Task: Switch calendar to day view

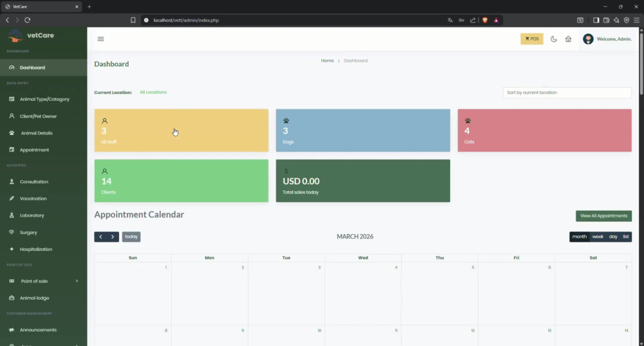Action: [x=613, y=237]
